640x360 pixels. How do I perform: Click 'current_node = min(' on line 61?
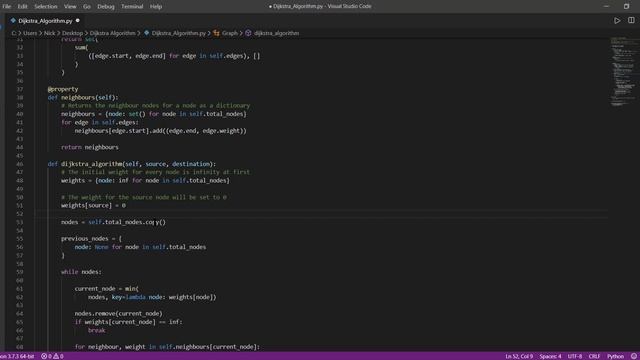pyautogui.click(x=107, y=289)
